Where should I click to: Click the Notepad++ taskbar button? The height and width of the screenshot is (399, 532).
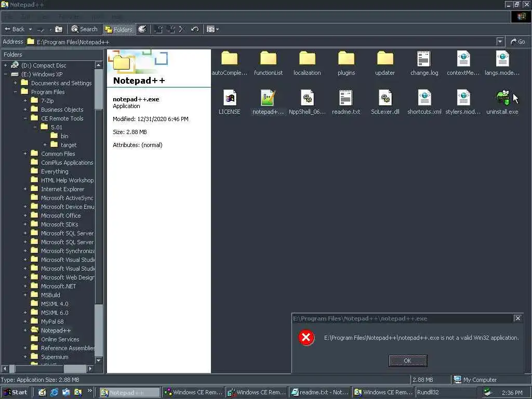coord(129,393)
